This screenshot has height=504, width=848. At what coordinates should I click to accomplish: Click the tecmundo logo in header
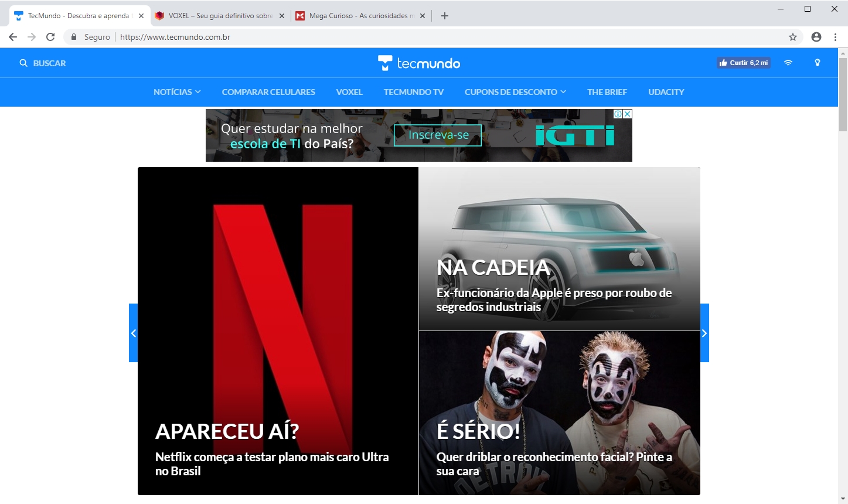pos(419,63)
